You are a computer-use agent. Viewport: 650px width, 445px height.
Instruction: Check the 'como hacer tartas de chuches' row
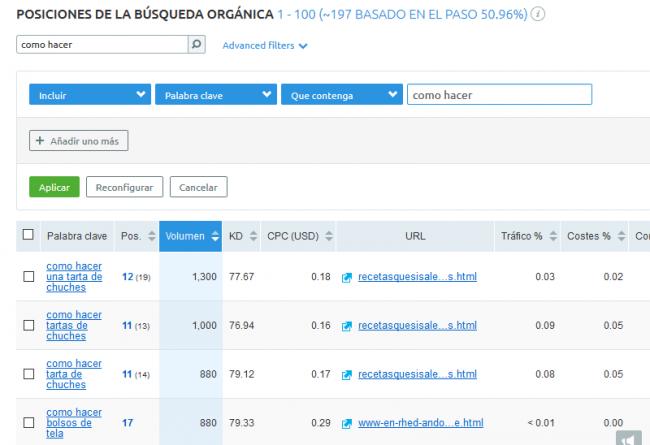coord(29,325)
